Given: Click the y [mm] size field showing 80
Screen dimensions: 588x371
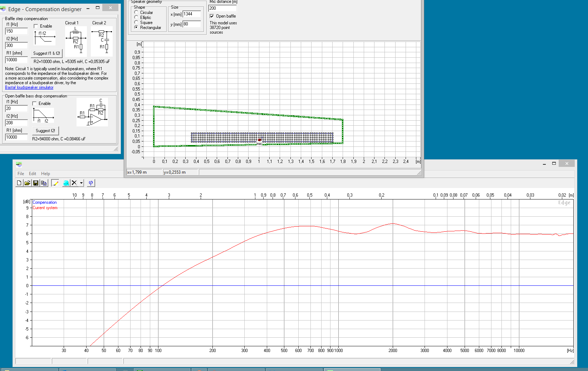Looking at the screenshot, I should 192,24.
